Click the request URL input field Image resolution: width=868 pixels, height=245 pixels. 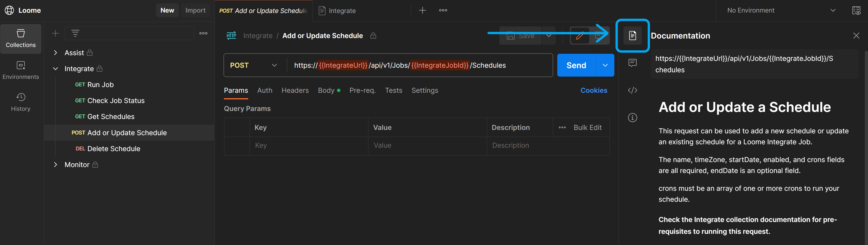point(420,65)
